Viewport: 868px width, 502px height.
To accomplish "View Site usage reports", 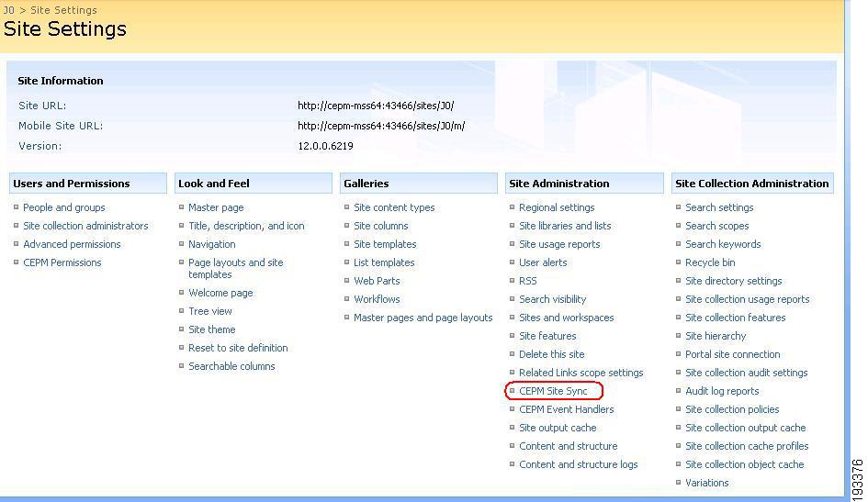I will [559, 244].
